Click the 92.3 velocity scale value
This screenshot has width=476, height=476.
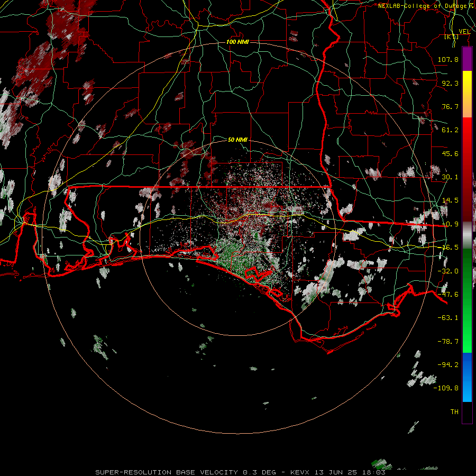coord(450,83)
